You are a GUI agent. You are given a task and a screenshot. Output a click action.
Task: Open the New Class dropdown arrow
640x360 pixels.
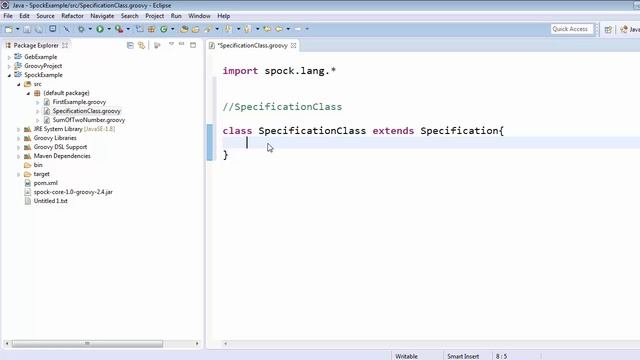pyautogui.click(x=172, y=29)
